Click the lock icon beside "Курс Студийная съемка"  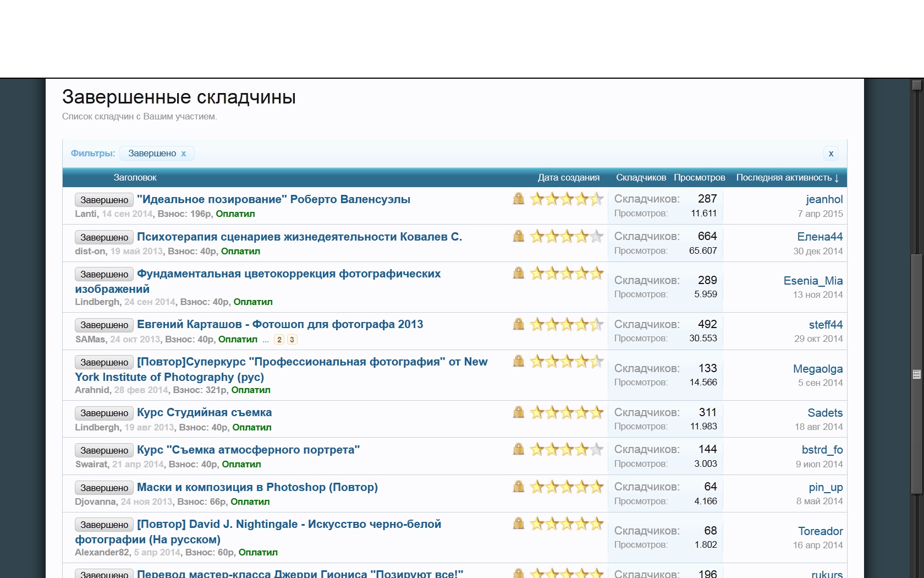click(518, 412)
